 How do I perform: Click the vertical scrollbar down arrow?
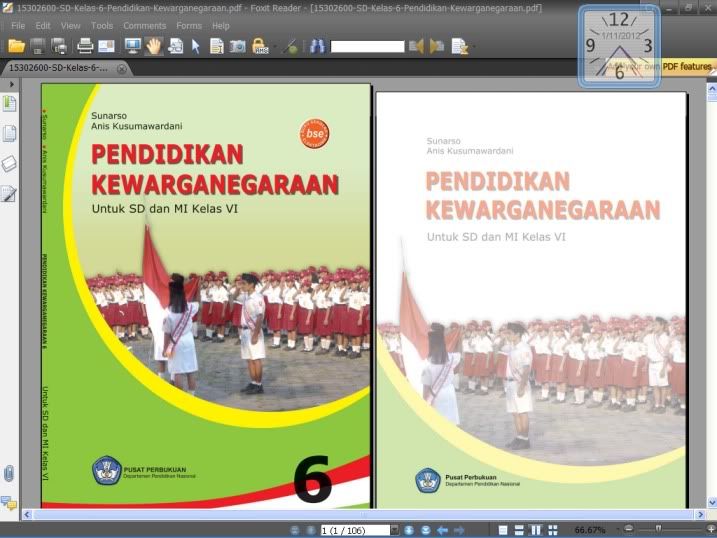click(712, 502)
